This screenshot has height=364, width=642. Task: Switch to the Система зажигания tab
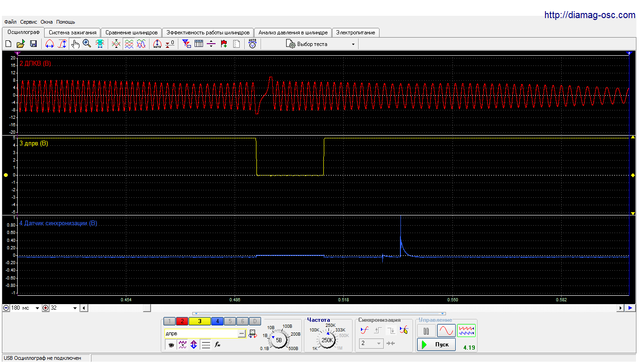[72, 32]
